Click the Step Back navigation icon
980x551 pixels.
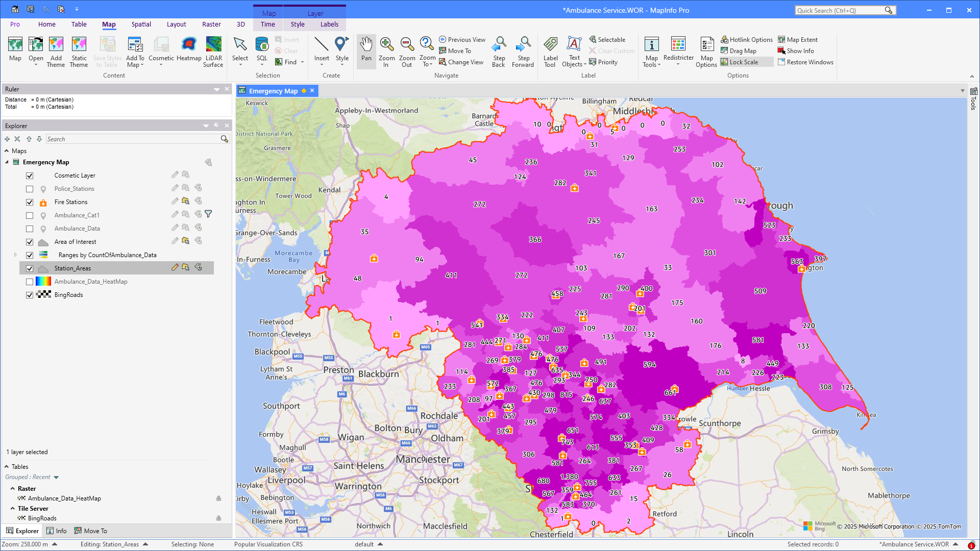(x=499, y=51)
